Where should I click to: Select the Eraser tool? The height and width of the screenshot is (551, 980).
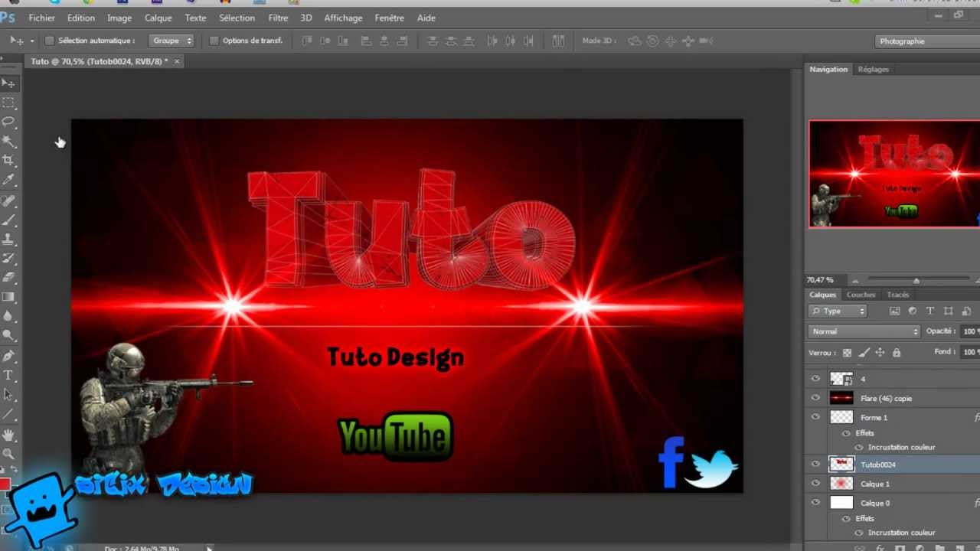pyautogui.click(x=8, y=278)
